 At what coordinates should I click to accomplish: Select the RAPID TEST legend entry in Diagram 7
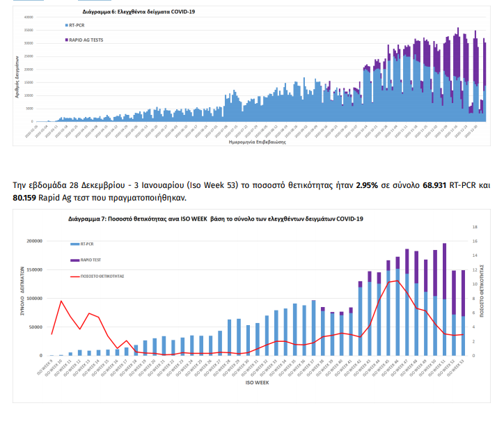point(72,260)
